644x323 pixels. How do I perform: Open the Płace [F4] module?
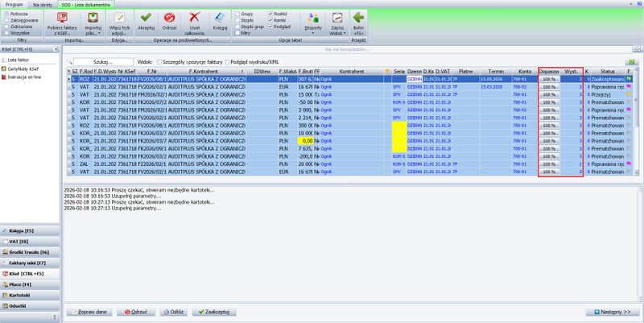pyautogui.click(x=30, y=284)
